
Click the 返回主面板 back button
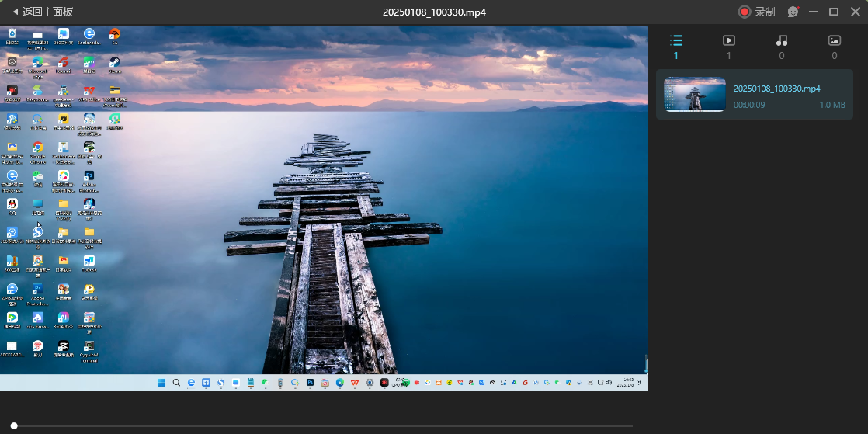(43, 12)
